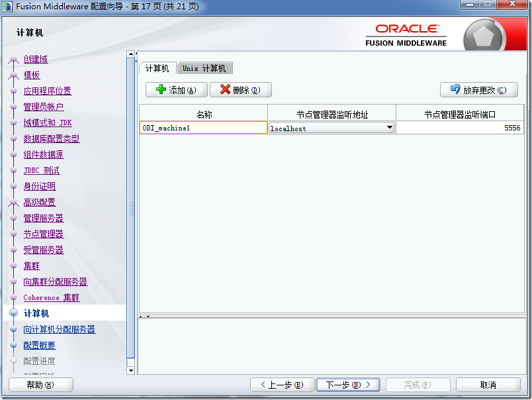Open the 应用程序位置 step link
Screen dimensions: 532x400
click(48, 91)
